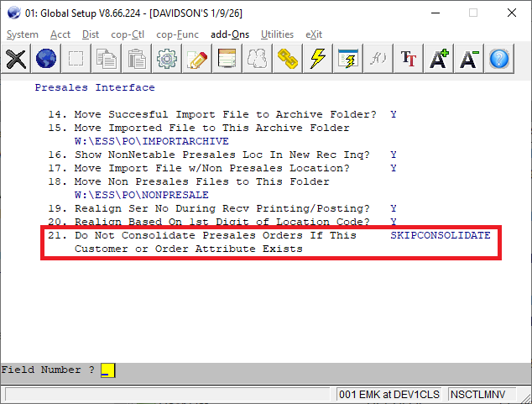The height and width of the screenshot is (404, 532).
Task: Open the add-Ons menu
Action: [x=229, y=34]
